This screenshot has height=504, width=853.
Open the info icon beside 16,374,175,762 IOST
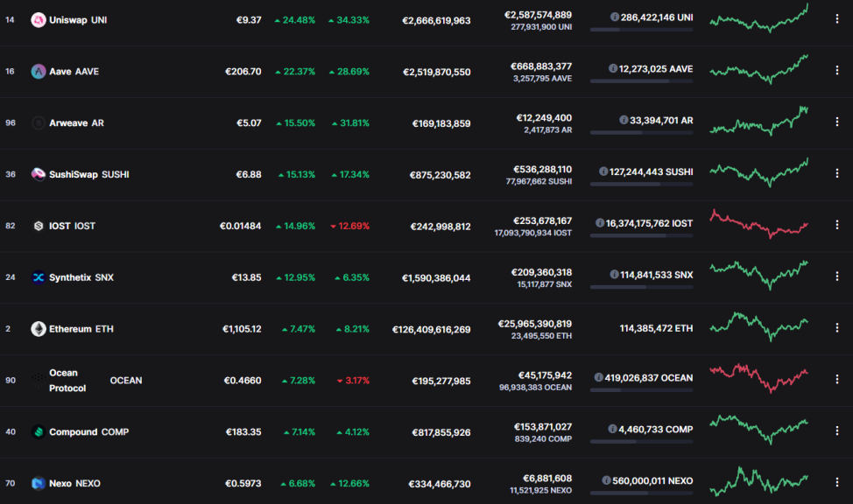click(600, 223)
